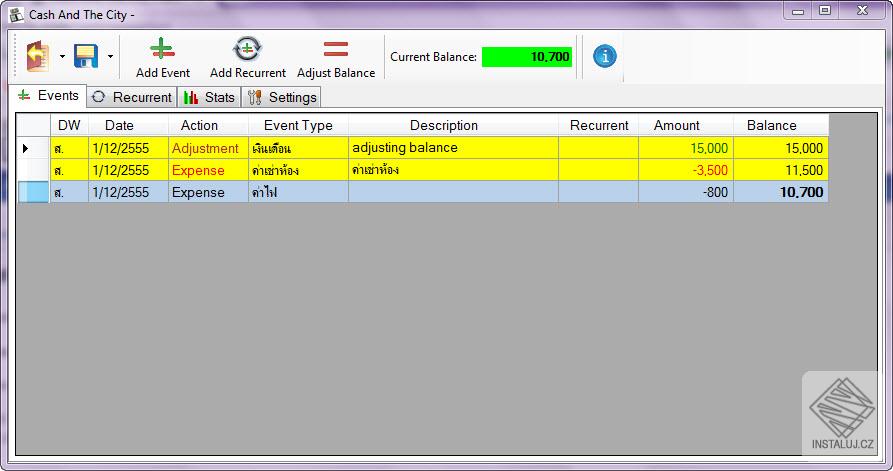This screenshot has height=471, width=893.
Task: Click the 'Adjustment' action cell
Action: [x=208, y=148]
